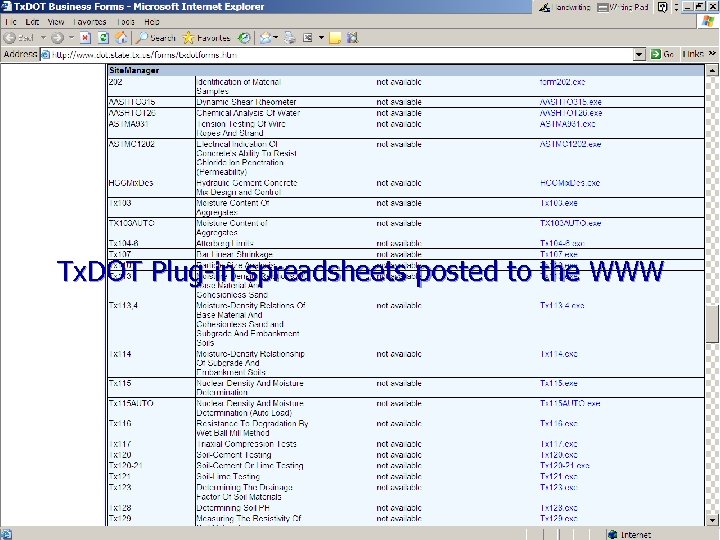Viewport: 720px width, 540px height.
Task: Click the 'Chemical Analysis Of Water' cell
Action: click(248, 113)
